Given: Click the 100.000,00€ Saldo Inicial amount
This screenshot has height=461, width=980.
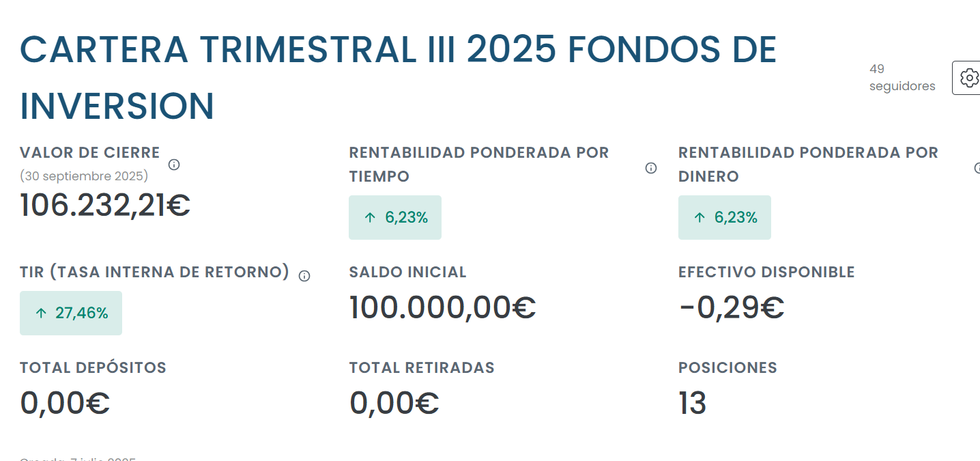Looking at the screenshot, I should pos(442,307).
